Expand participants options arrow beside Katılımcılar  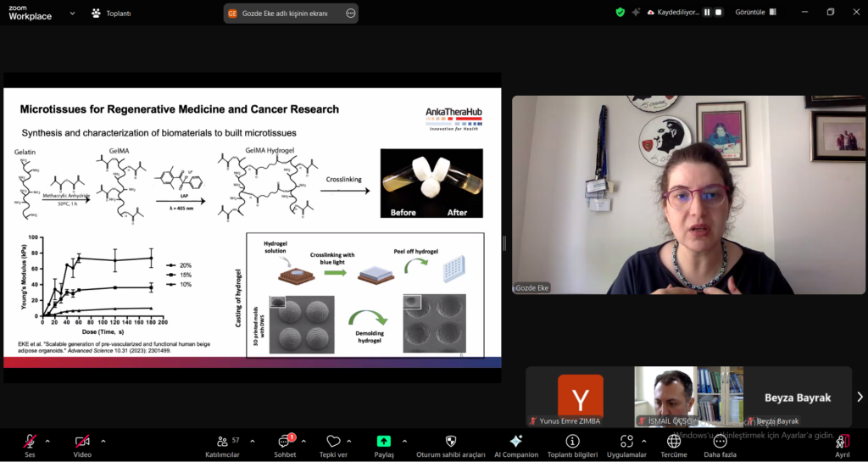(253, 442)
